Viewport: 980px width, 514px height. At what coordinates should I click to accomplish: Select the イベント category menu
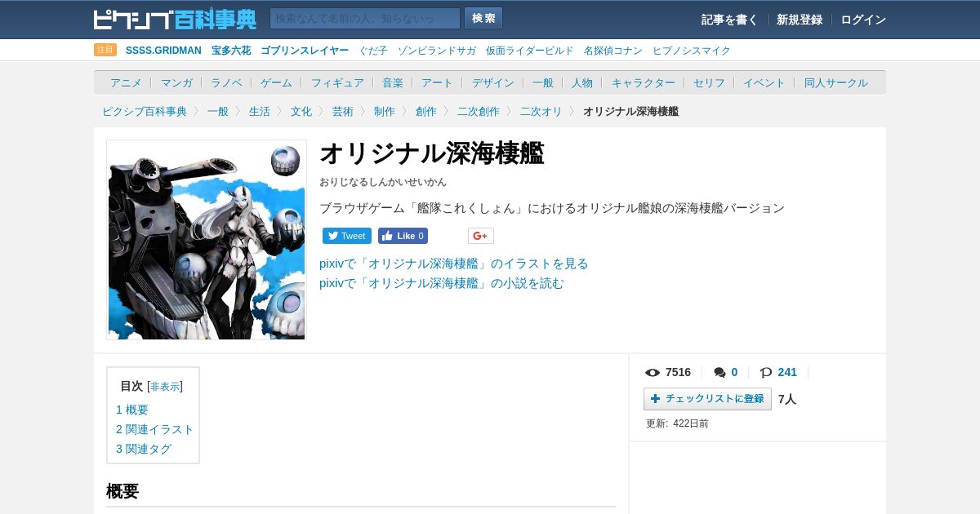[x=764, y=82]
